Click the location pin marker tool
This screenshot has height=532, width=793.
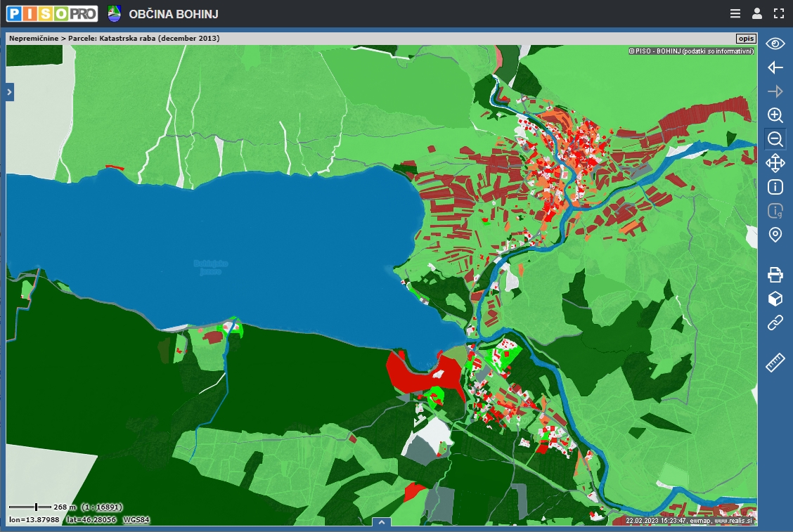(775, 235)
